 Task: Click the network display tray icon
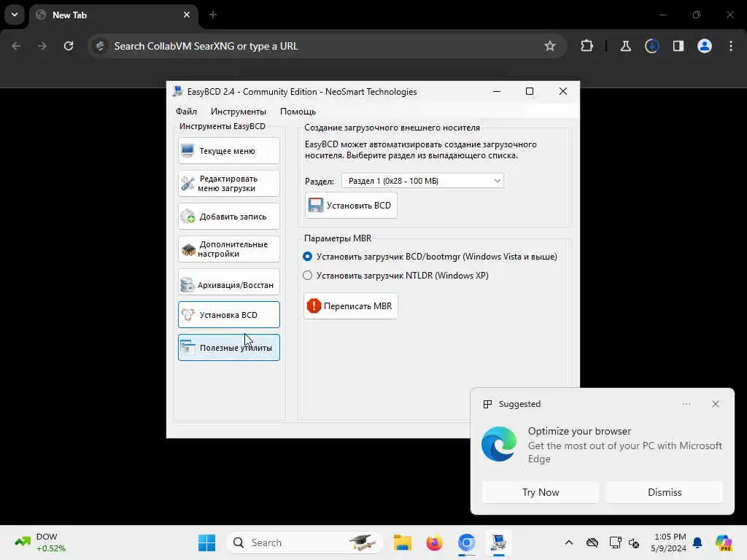pos(615,542)
